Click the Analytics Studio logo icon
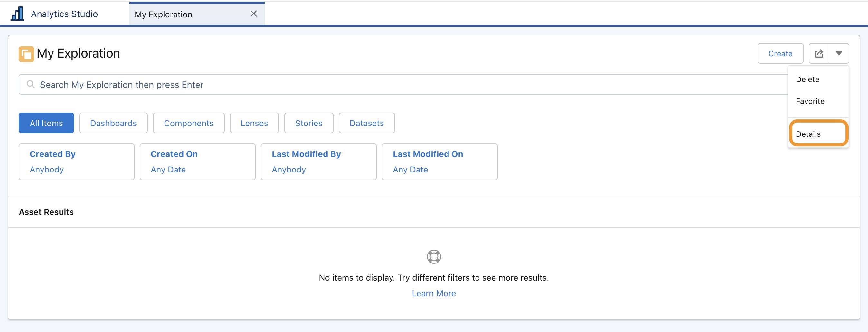This screenshot has height=332, width=868. pos(17,14)
